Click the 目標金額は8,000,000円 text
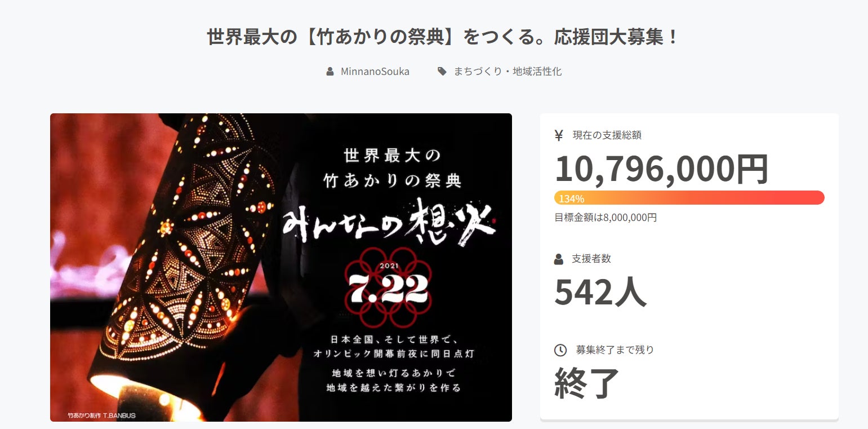The width and height of the screenshot is (868, 429). (x=606, y=218)
